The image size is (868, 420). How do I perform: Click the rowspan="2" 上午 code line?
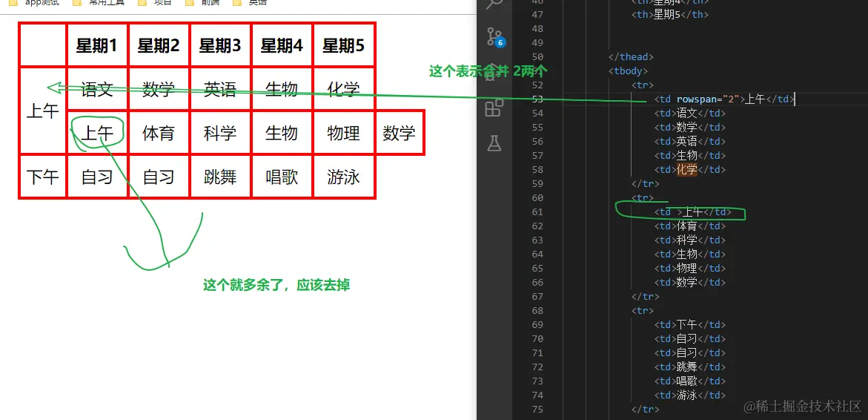724,99
